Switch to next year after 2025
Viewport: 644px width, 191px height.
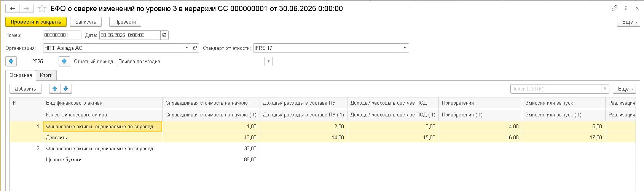point(64,61)
